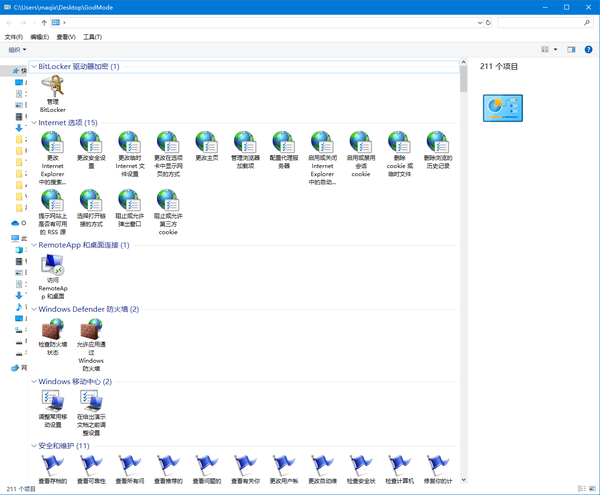Open the 工具(T) menu
Viewport: 600px width, 495px height.
[x=93, y=37]
